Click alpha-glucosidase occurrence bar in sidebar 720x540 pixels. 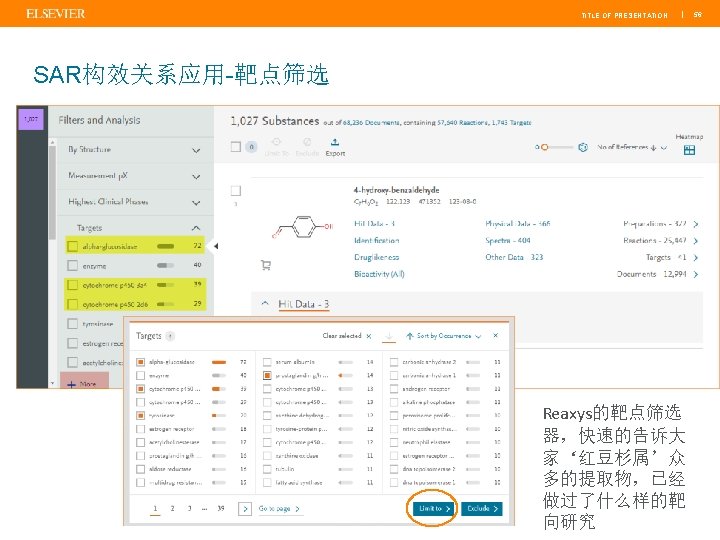coord(165,247)
